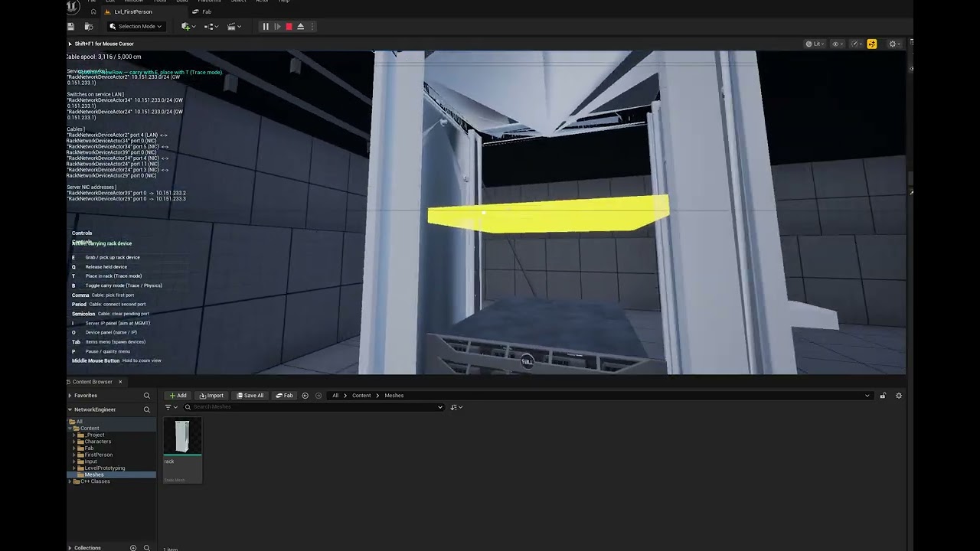Pause the play-in-editor simulation
This screenshot has height=551, width=980.
click(266, 26)
